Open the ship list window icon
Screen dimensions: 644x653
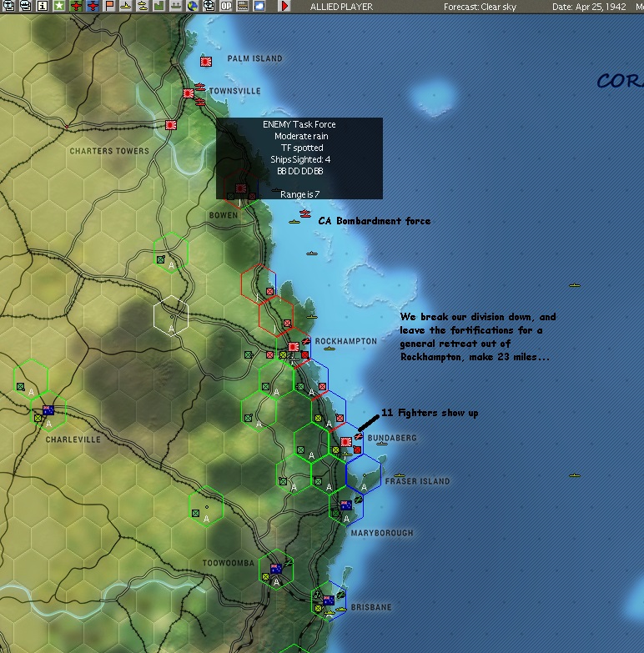[x=25, y=6]
